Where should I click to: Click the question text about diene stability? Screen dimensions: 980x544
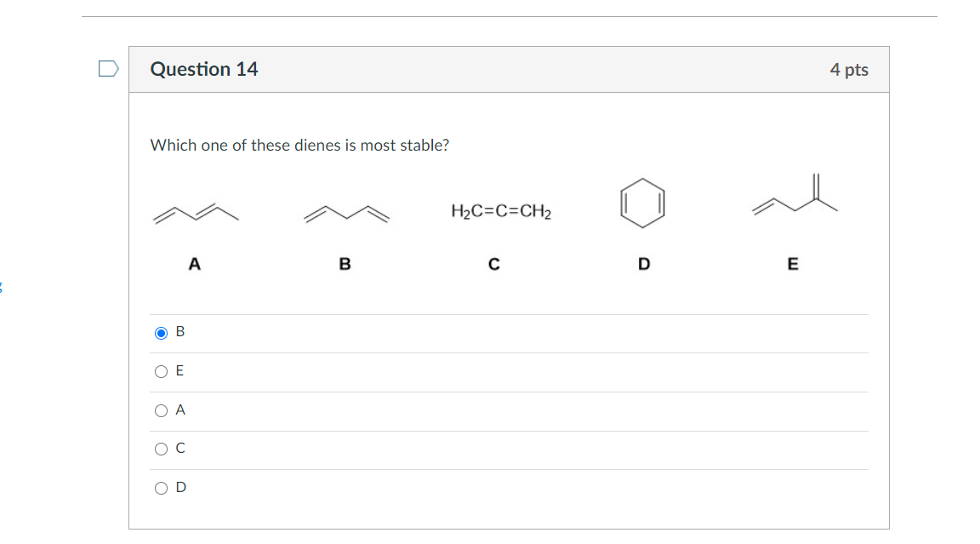[x=300, y=145]
